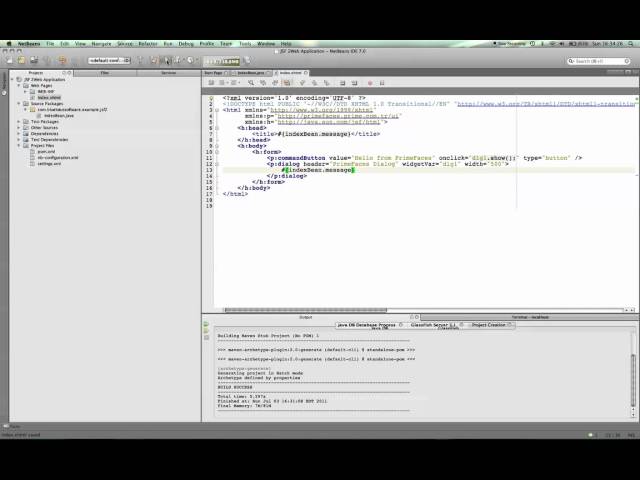Collapse the Project Files node
Viewport: 640px width, 480px height.
point(19,145)
